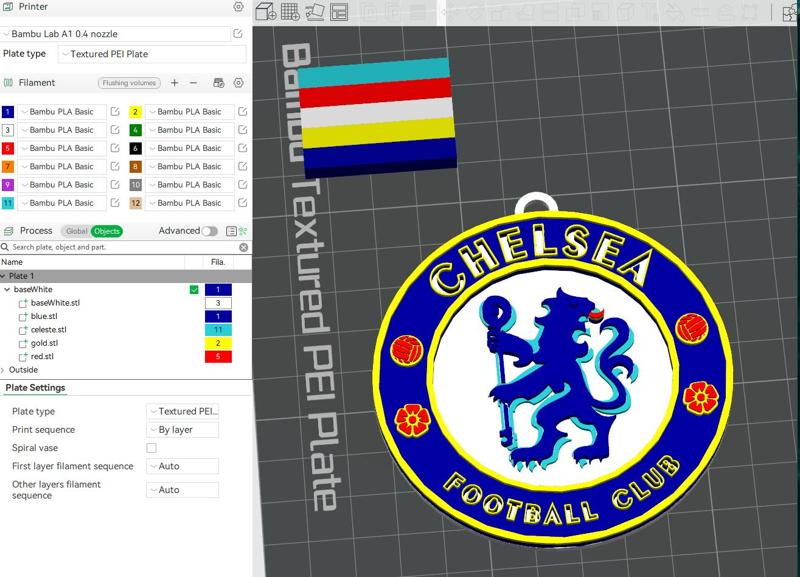
Task: Open the Flushing volumes dialog
Action: (128, 83)
